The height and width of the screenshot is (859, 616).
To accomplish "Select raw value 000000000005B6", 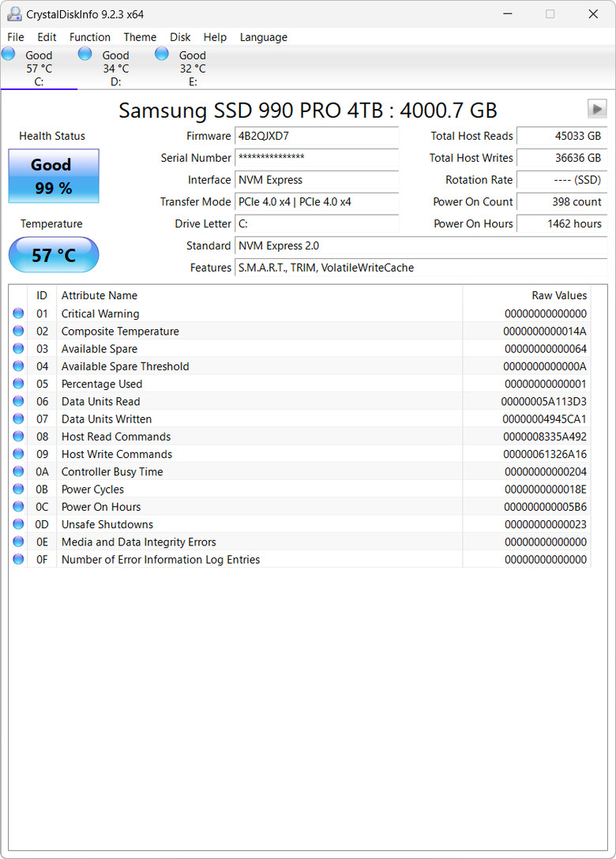I will (x=545, y=506).
